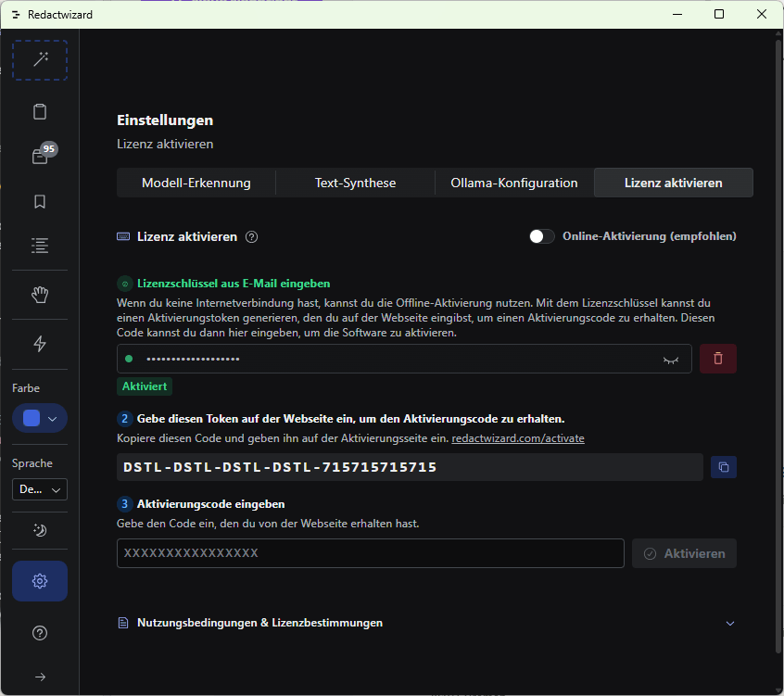Click the token text DSTL-DSTL-DSTL-DSTL-715715715715

[280, 467]
